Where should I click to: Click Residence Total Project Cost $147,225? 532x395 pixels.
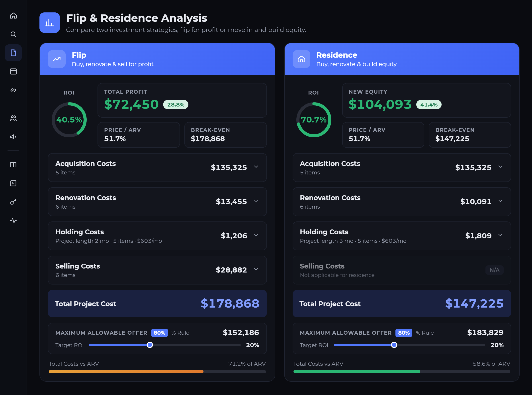tap(474, 303)
